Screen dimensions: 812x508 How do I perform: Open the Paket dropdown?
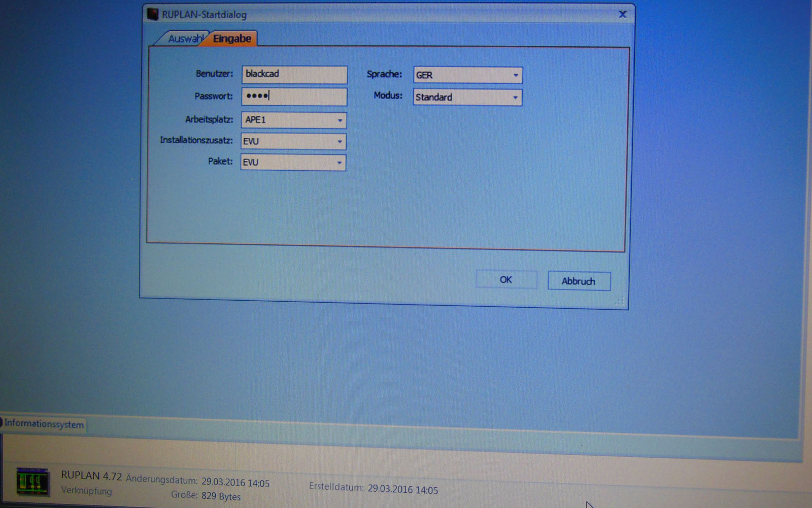click(x=293, y=163)
